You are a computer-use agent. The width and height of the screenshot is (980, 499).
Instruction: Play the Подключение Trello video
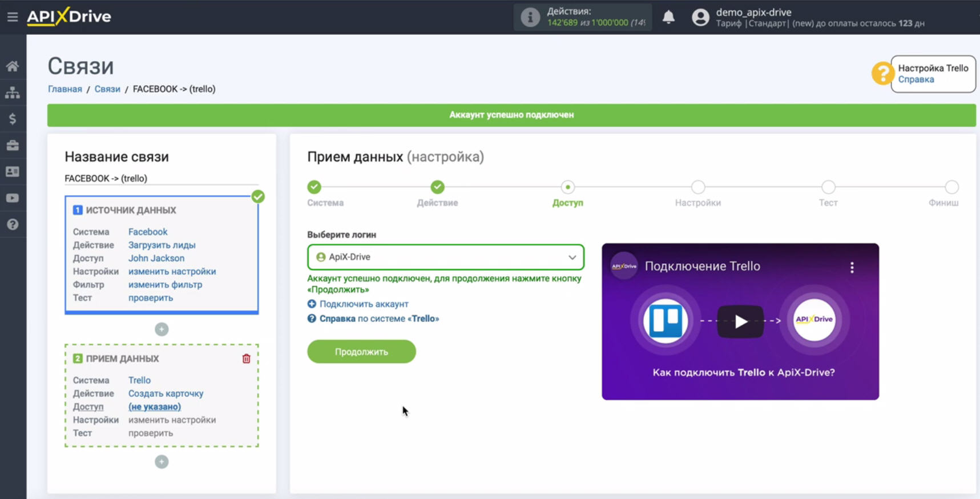(x=740, y=321)
